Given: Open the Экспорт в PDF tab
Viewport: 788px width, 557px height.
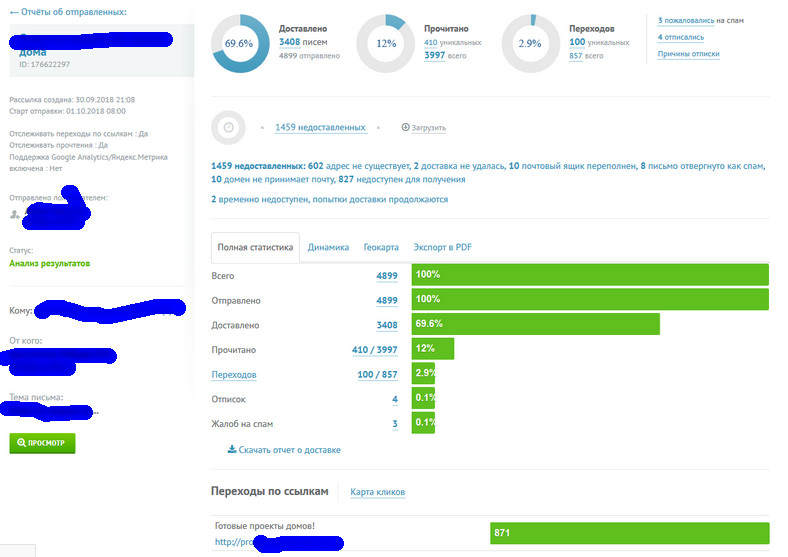Looking at the screenshot, I should tap(442, 247).
